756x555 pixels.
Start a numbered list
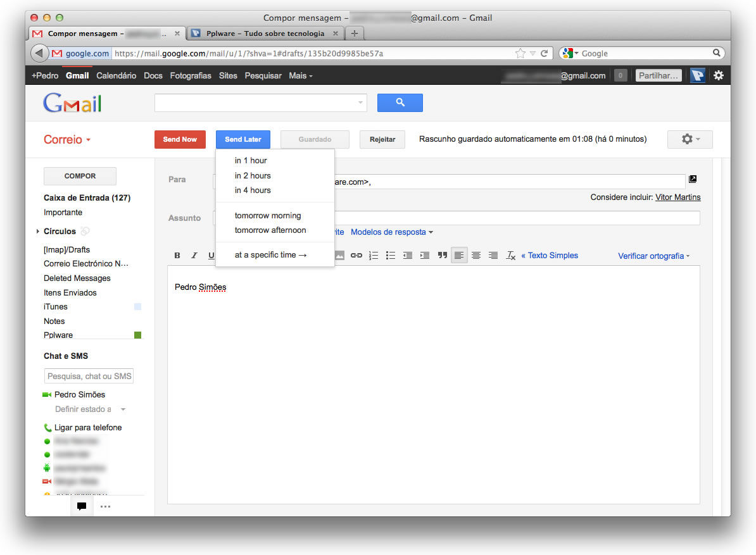click(x=374, y=255)
